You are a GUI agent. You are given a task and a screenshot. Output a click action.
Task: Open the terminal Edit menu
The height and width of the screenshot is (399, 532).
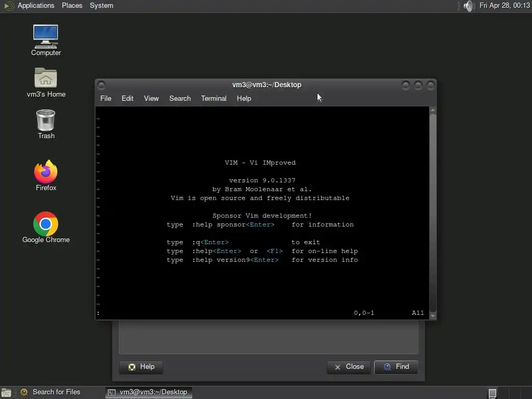(127, 98)
